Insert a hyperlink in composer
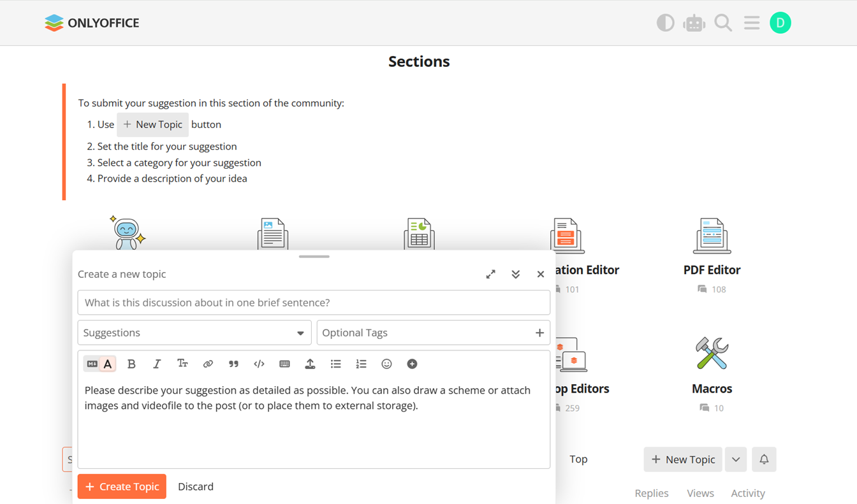This screenshot has width=857, height=504. tap(208, 364)
